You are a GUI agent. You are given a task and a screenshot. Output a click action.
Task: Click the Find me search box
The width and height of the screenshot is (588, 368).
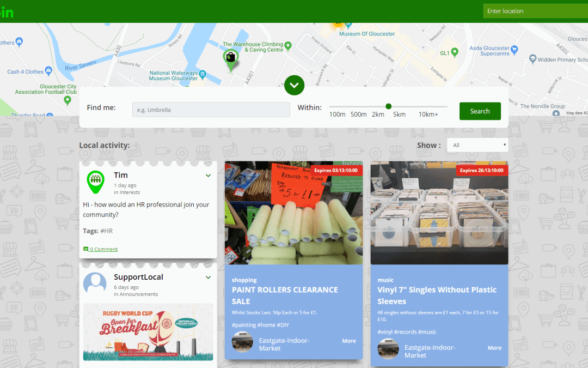pos(211,110)
